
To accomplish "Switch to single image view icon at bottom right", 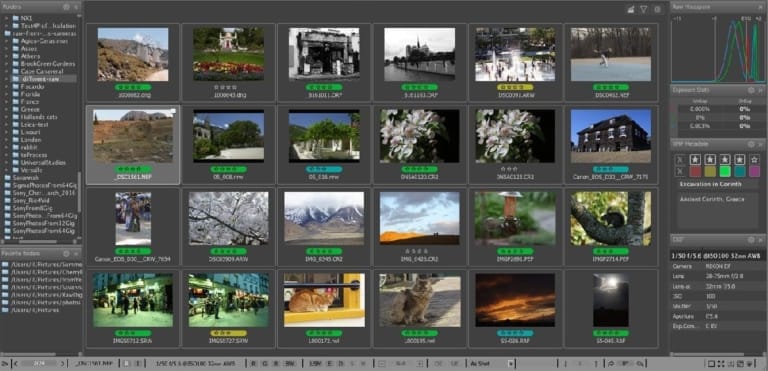I will point(711,364).
